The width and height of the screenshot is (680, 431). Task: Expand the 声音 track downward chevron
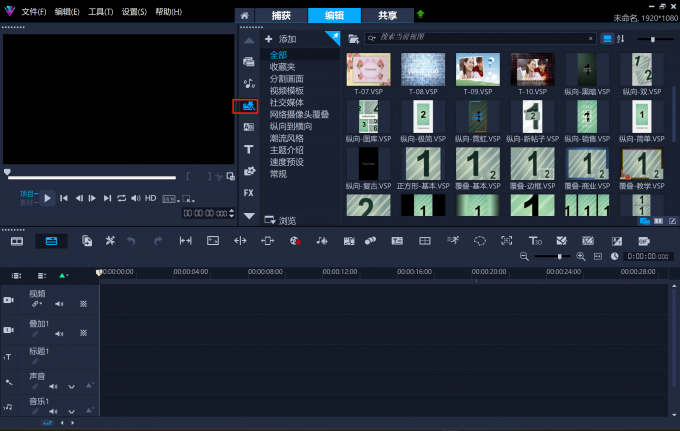point(71,386)
